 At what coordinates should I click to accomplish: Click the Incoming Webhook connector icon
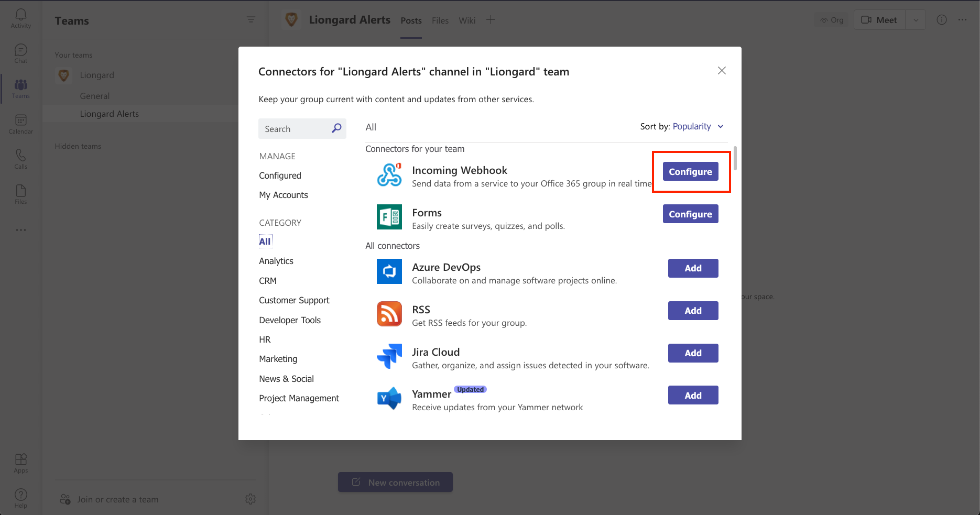(x=389, y=174)
